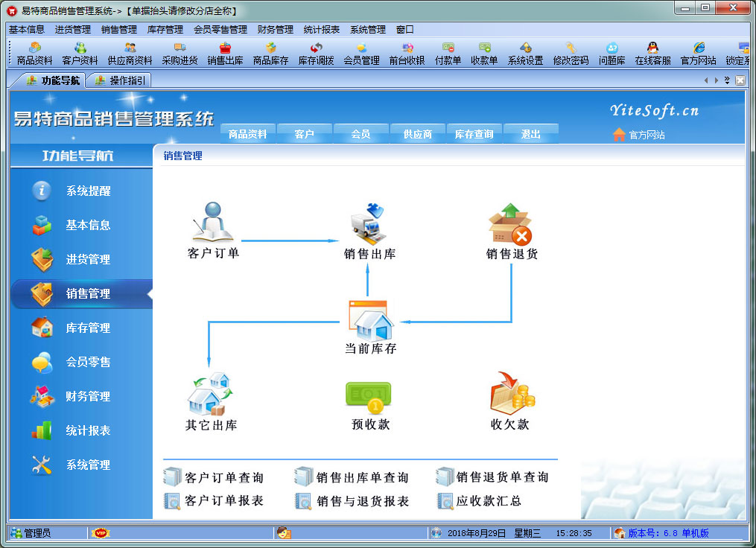Click the 会员 banner button
This screenshot has height=548, width=756.
[x=360, y=134]
